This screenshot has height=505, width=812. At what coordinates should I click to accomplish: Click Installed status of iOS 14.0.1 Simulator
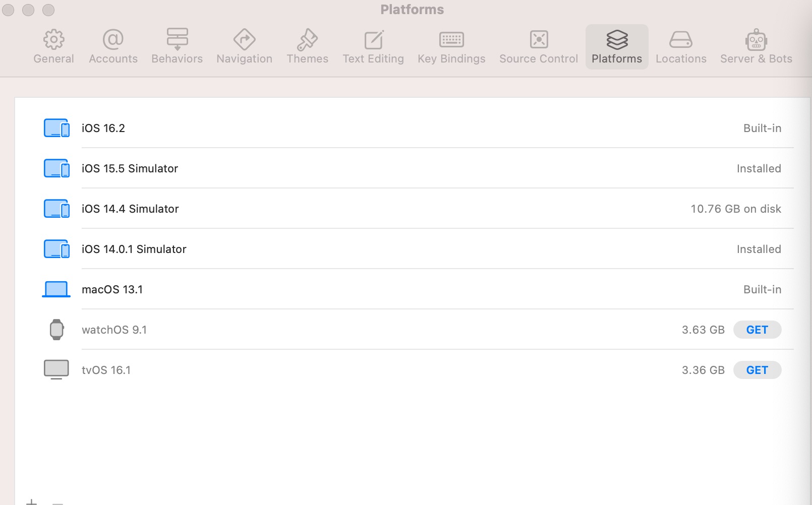pos(759,249)
